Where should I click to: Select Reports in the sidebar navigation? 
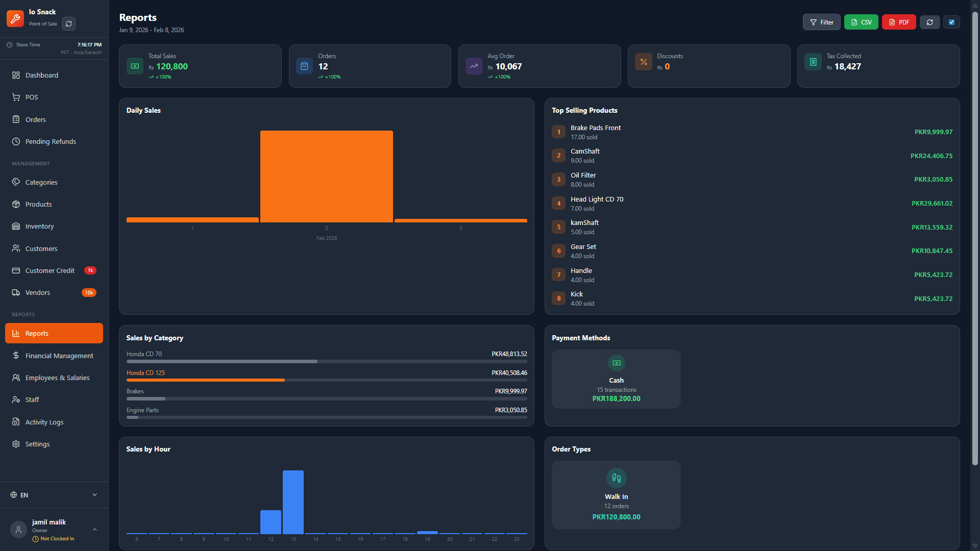click(37, 333)
